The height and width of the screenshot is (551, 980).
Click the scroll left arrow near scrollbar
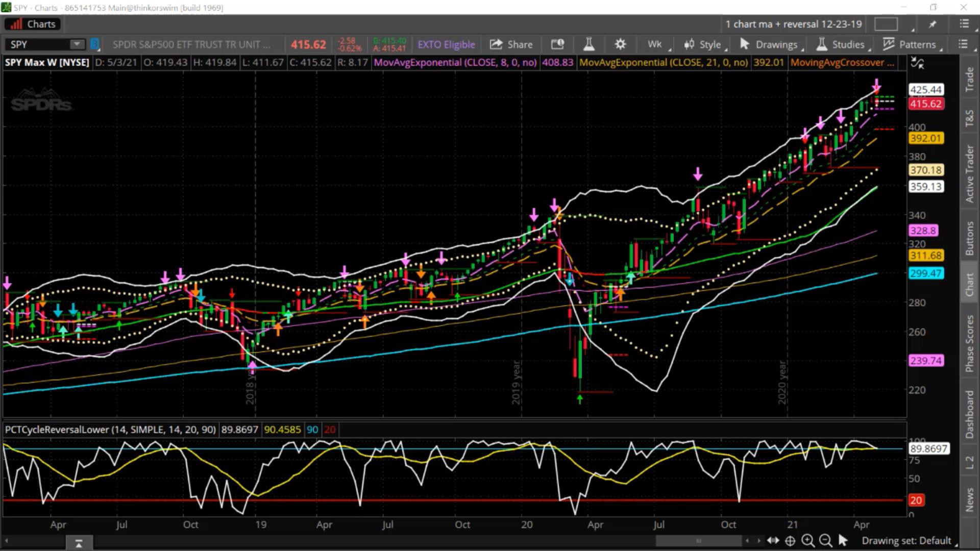(x=748, y=540)
